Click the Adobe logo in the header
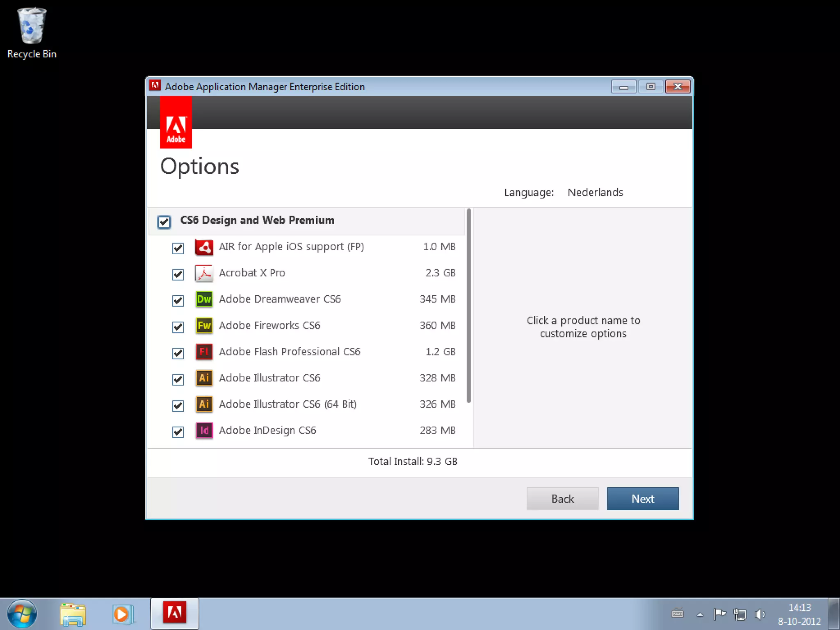The height and width of the screenshot is (630, 840). pos(176,122)
